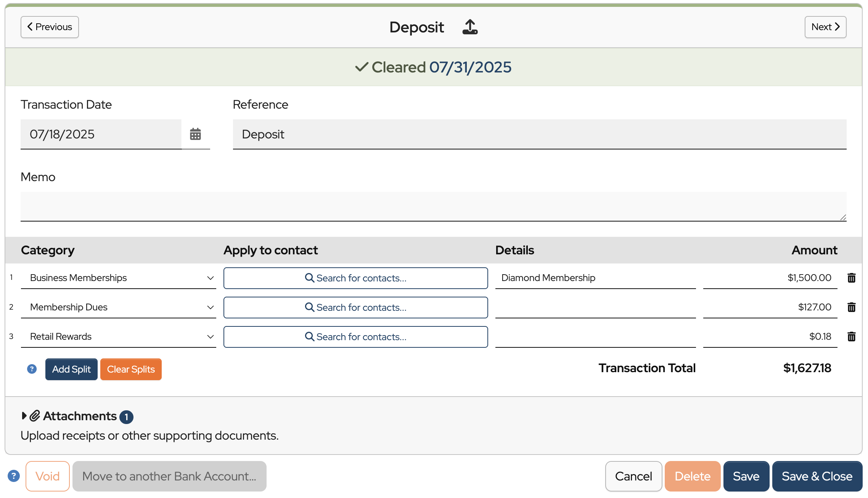This screenshot has width=868, height=498.
Task: Click the help icon beside Add Split
Action: click(32, 369)
